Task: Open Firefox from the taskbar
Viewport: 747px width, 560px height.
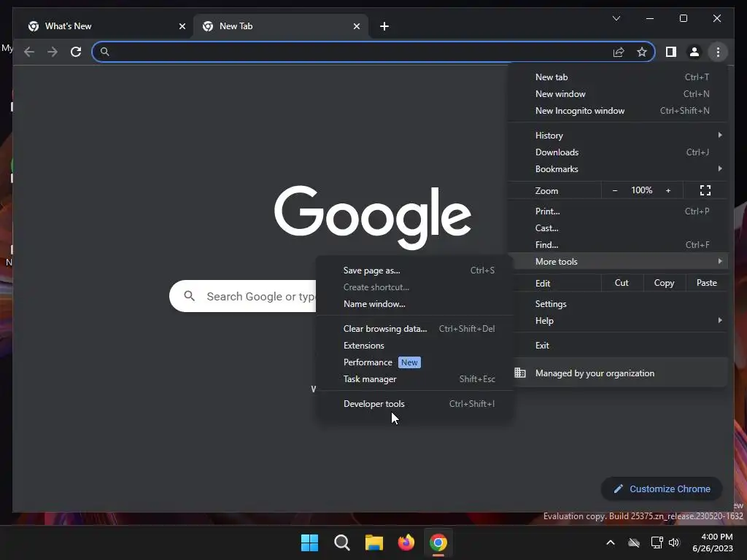Action: pos(406,542)
